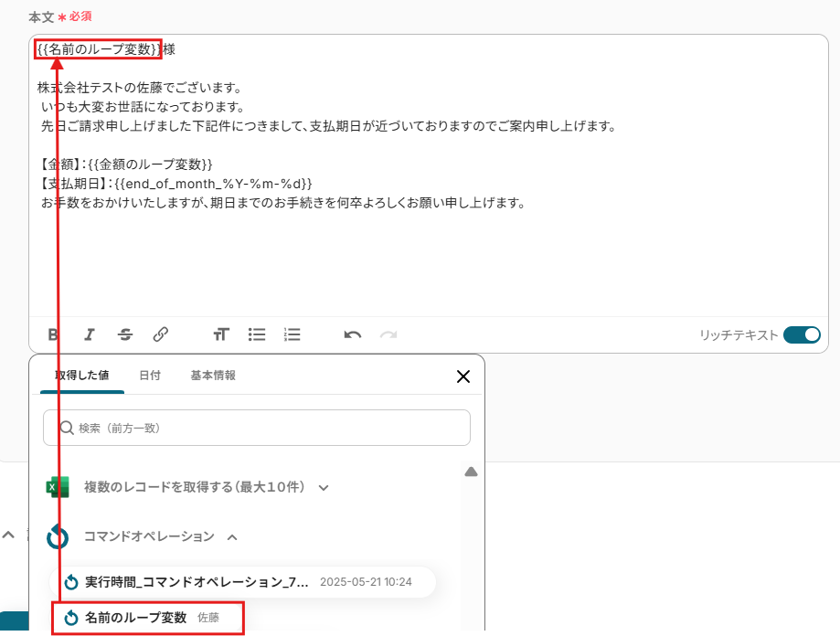Apply strikethrough formatting

pyautogui.click(x=125, y=334)
